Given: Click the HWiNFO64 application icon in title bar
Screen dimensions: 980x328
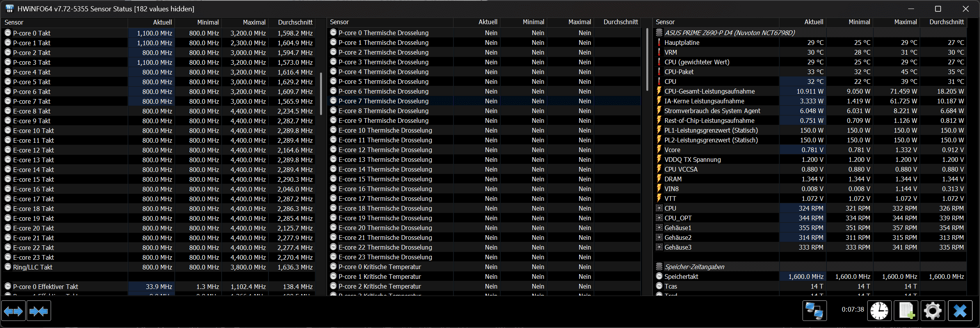Looking at the screenshot, I should click(x=10, y=9).
